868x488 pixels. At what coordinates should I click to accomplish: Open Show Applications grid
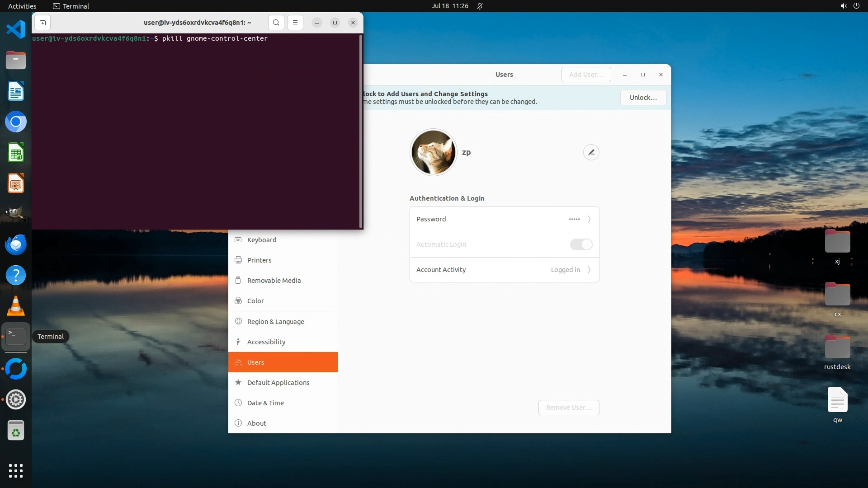(x=16, y=470)
